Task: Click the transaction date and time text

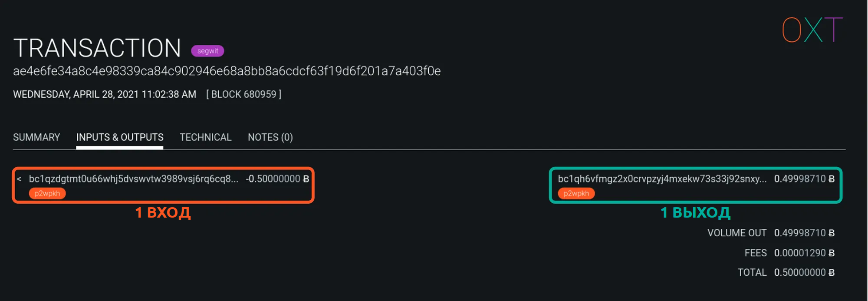Action: pyautogui.click(x=105, y=94)
